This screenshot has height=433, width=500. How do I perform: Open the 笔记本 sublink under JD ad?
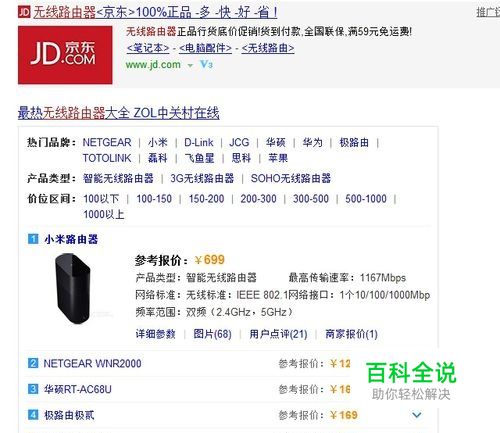(148, 48)
